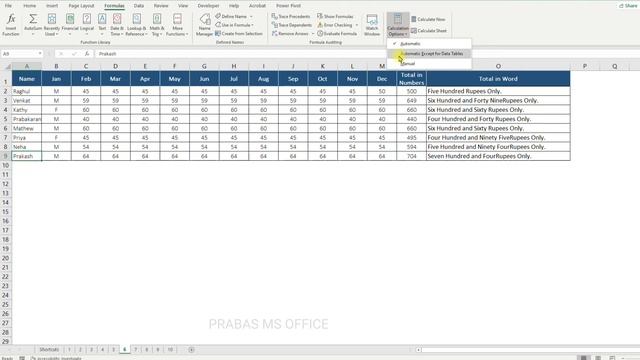Click Trace Precedents

(291, 16)
